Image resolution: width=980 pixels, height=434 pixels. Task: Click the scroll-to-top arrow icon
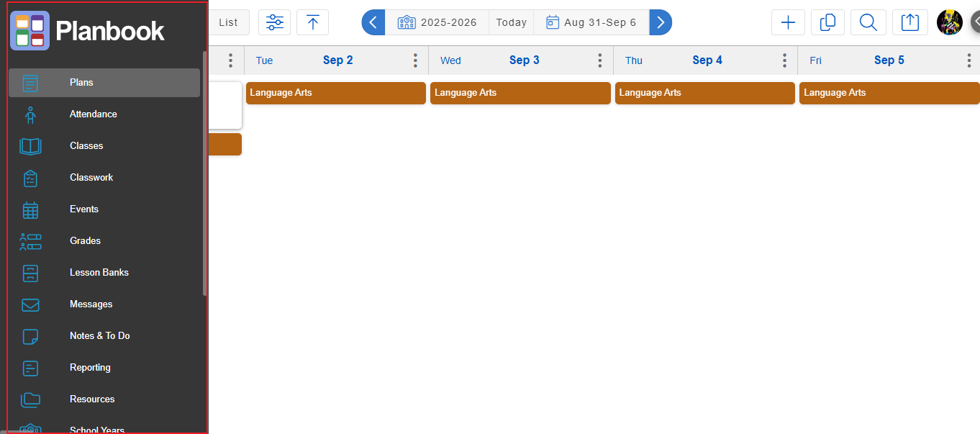click(x=312, y=22)
